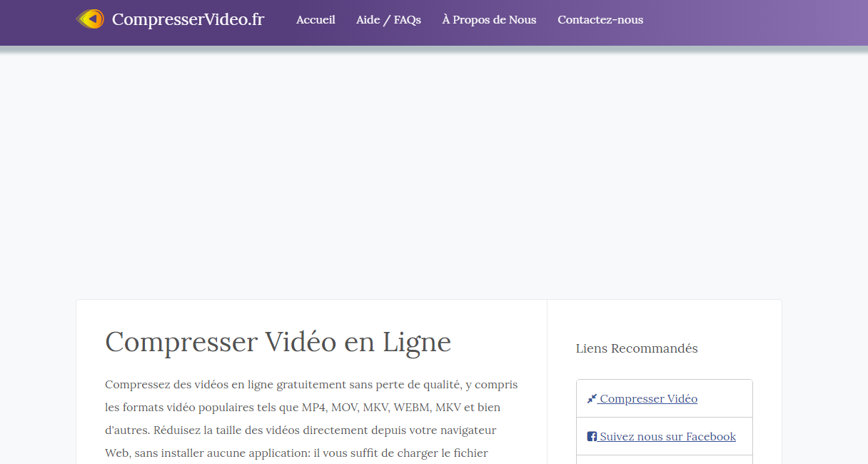Click the CompresserVideo.fr logo icon

click(x=91, y=19)
